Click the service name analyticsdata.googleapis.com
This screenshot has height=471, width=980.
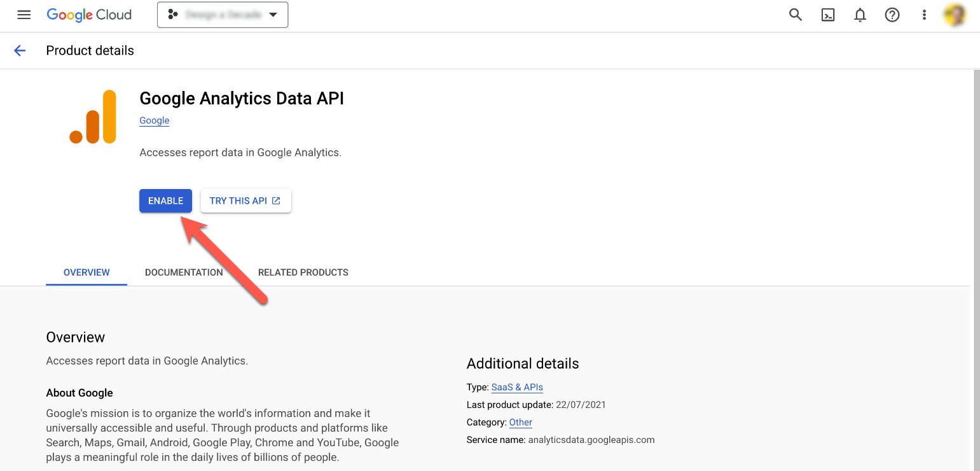point(591,440)
